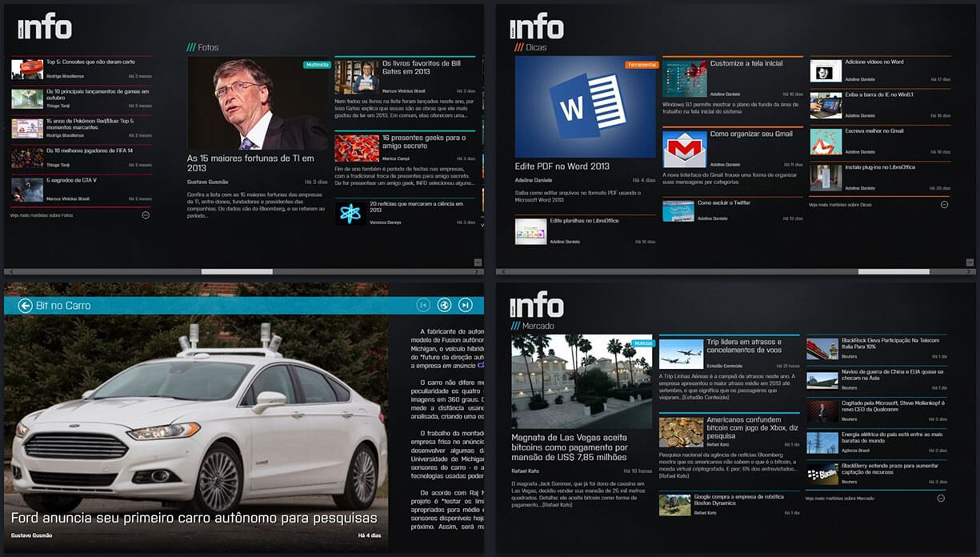This screenshot has height=557, width=980.
Task: Open the Las Vegas mansion photo
Action: click(582, 382)
